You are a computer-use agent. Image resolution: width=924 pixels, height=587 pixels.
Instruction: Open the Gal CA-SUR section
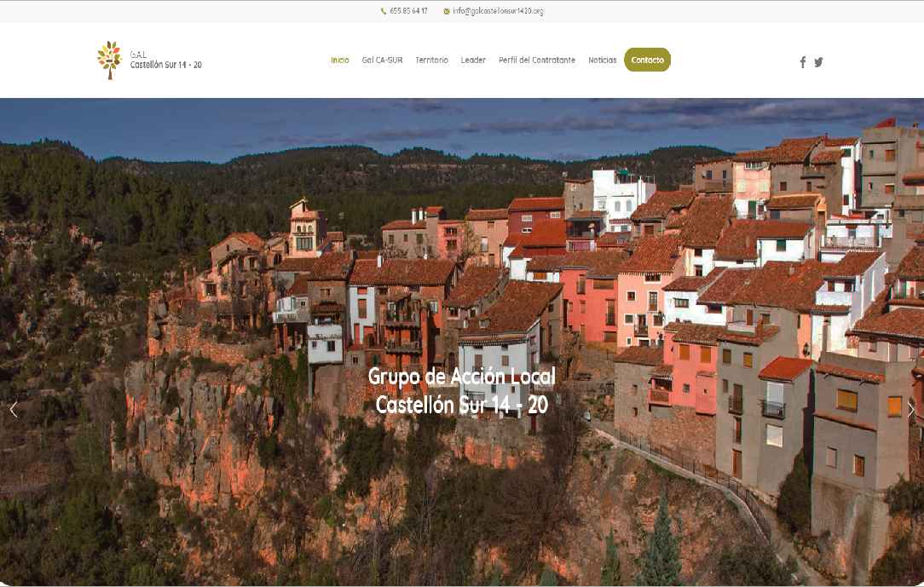(382, 60)
